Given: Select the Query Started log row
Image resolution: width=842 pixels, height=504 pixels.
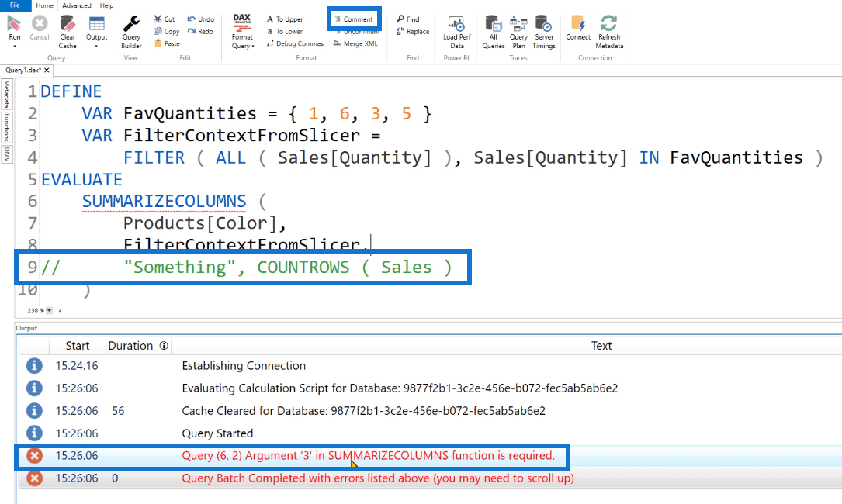Looking at the screenshot, I should click(x=430, y=433).
